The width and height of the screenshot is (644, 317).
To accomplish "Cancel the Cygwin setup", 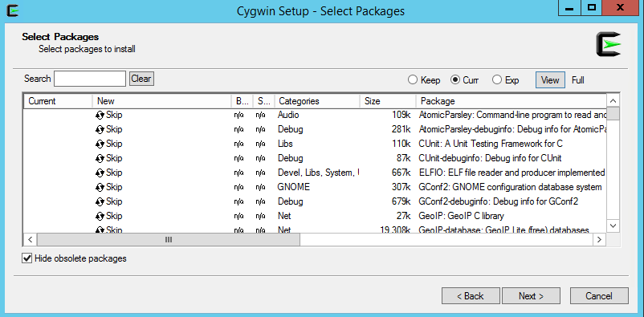I will 599,295.
